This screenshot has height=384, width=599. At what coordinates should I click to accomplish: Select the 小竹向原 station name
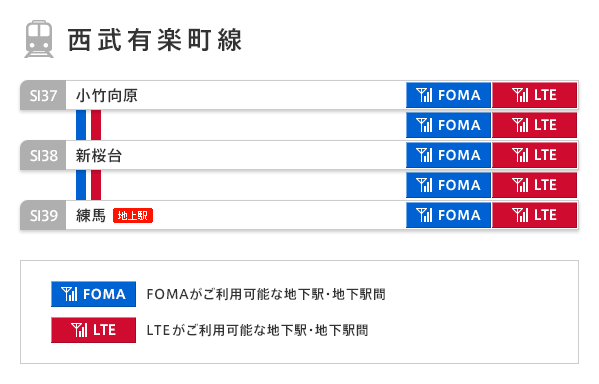(107, 96)
